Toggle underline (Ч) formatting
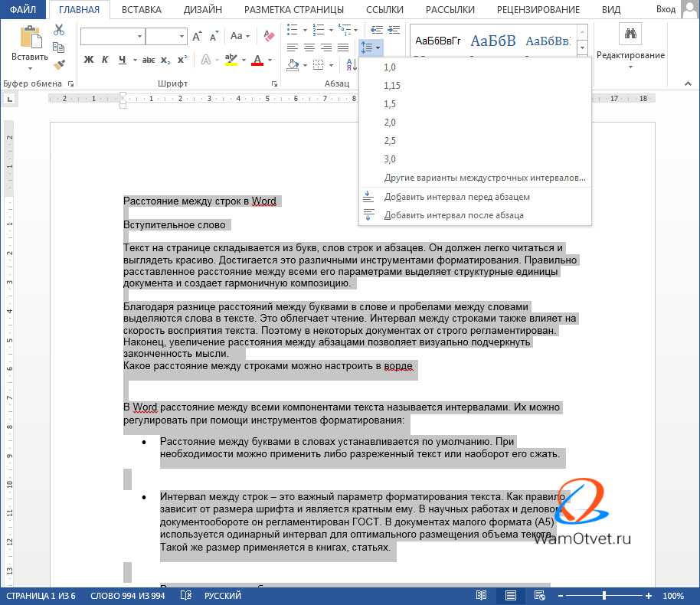The image size is (700, 605). click(x=123, y=60)
